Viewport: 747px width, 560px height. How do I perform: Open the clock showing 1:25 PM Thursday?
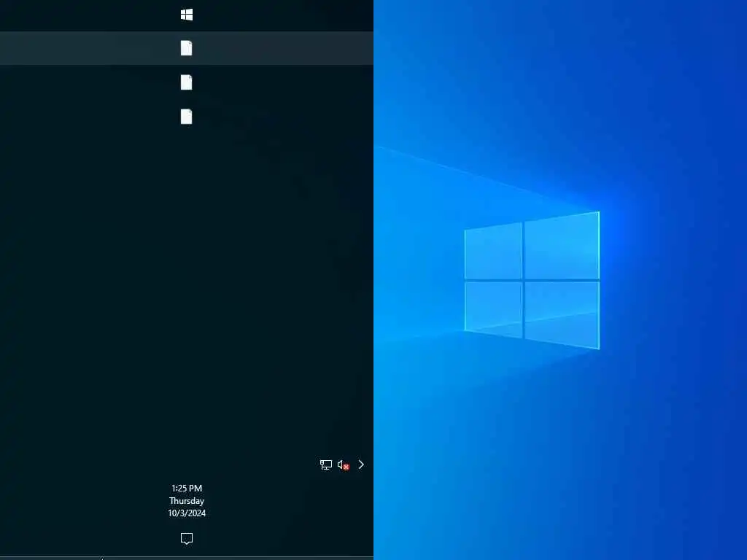pos(187,500)
